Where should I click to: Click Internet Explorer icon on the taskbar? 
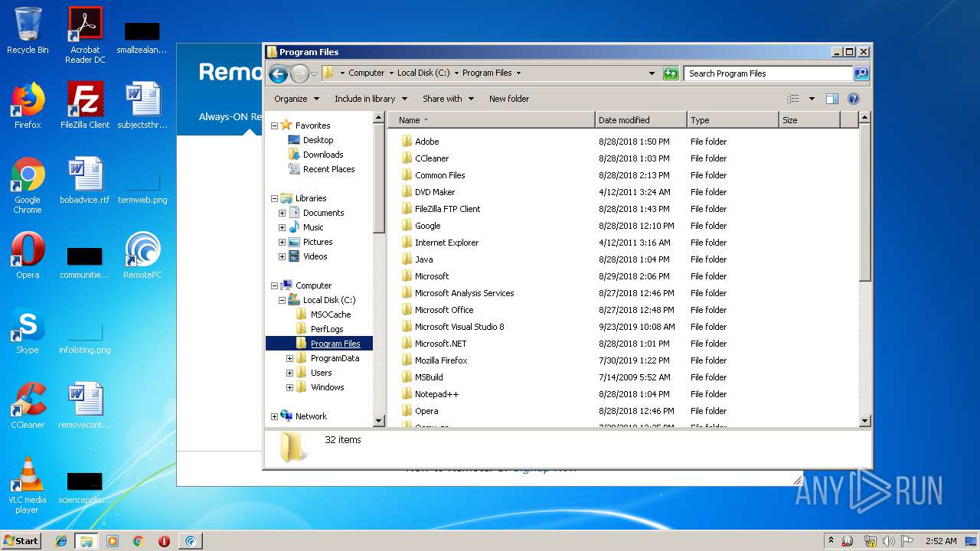[61, 541]
